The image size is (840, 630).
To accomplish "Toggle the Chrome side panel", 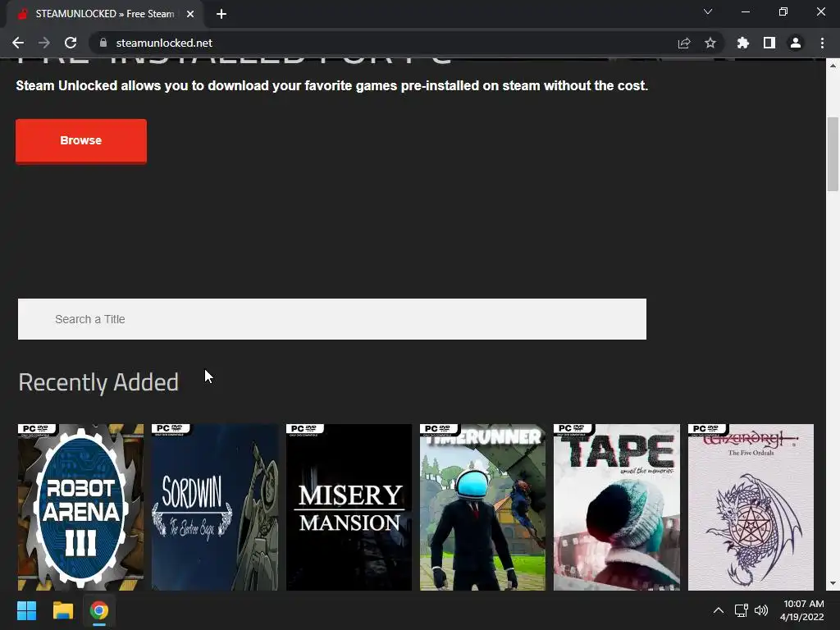I will point(769,43).
